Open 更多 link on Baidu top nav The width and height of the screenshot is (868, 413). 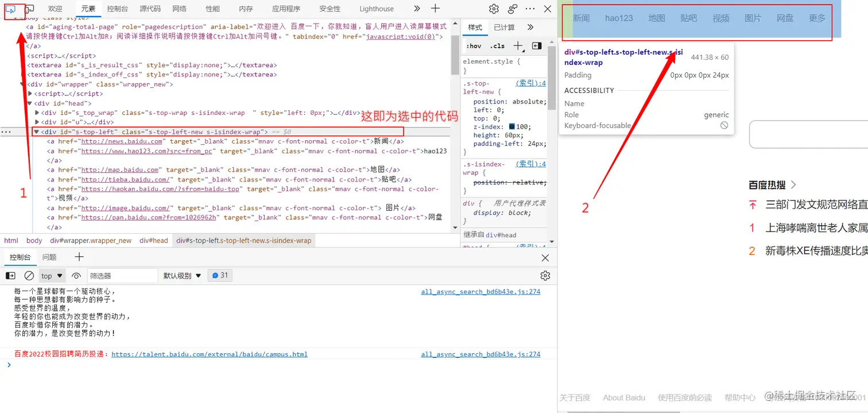pyautogui.click(x=817, y=18)
